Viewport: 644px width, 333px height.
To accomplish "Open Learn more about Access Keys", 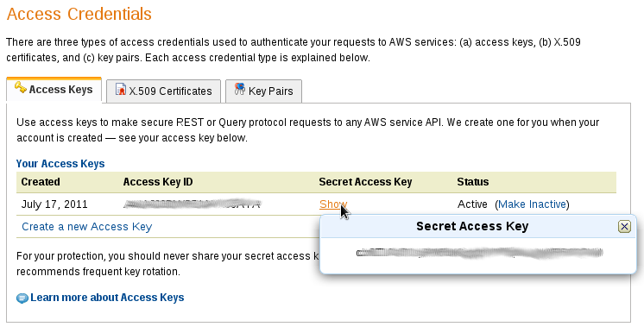I will pos(107,298).
